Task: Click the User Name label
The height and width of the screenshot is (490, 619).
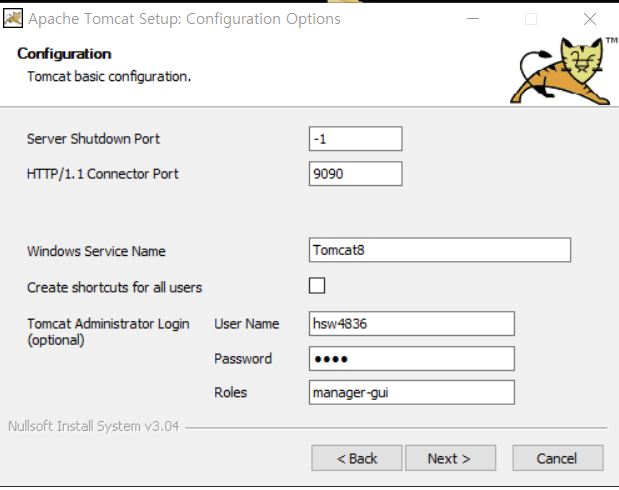Action: click(x=247, y=324)
